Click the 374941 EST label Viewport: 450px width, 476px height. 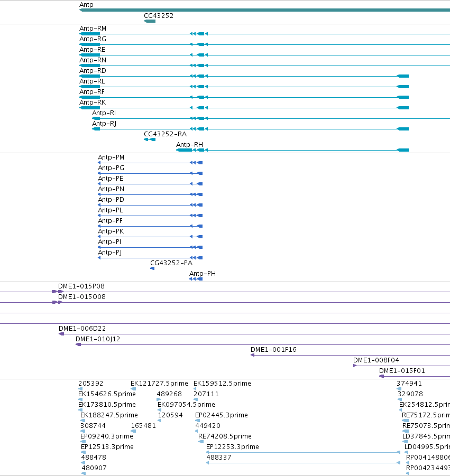pyautogui.click(x=409, y=384)
